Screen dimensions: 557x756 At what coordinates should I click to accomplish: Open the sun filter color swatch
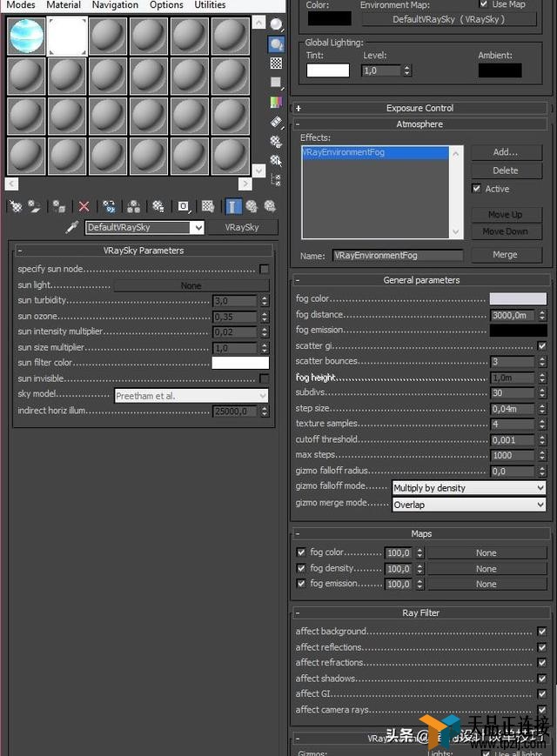[x=240, y=363]
